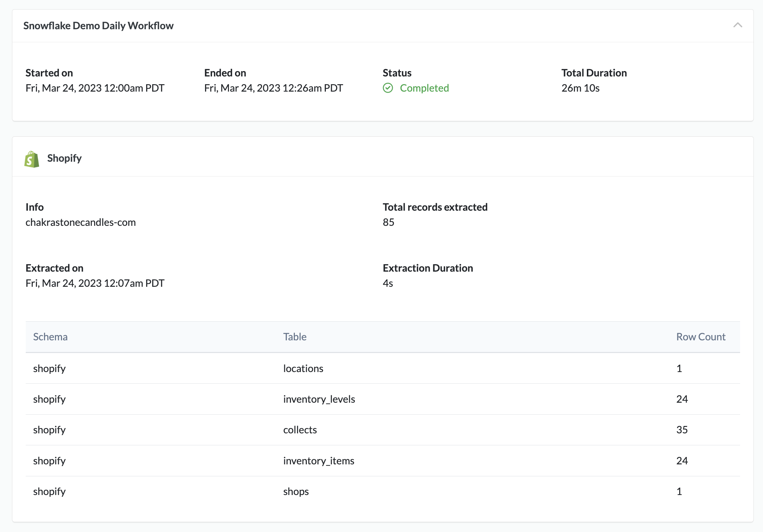763x532 pixels.
Task: Select the collects table row
Action: pyautogui.click(x=383, y=430)
